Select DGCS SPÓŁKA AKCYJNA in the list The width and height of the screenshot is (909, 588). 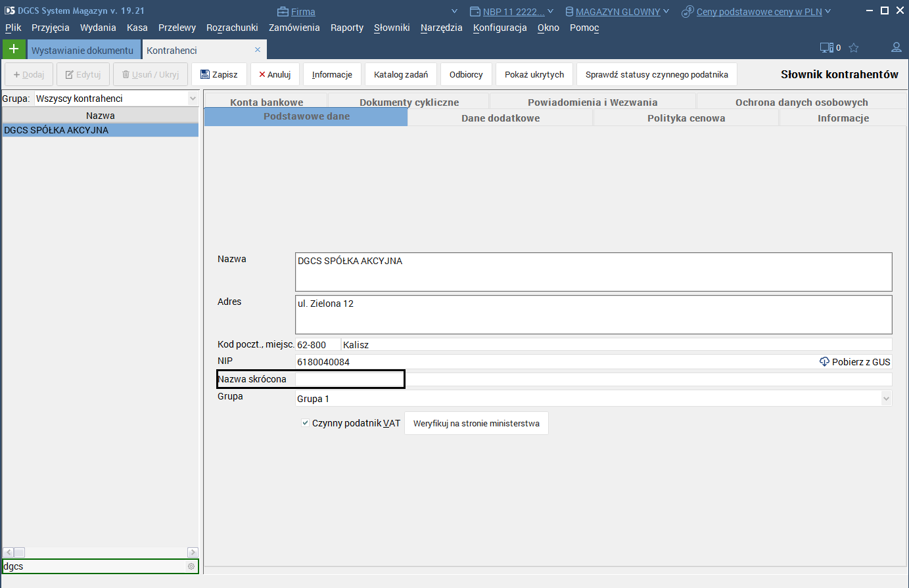click(x=101, y=130)
